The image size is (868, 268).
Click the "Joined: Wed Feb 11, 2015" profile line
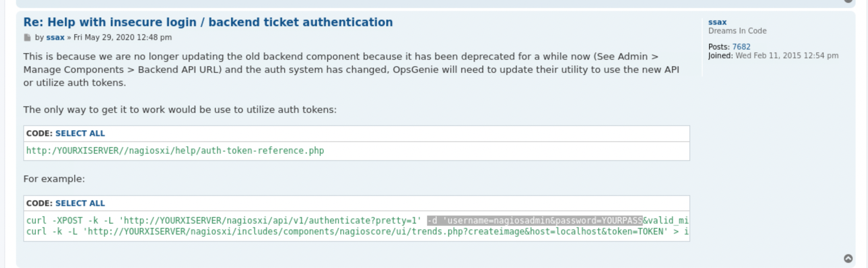point(773,56)
